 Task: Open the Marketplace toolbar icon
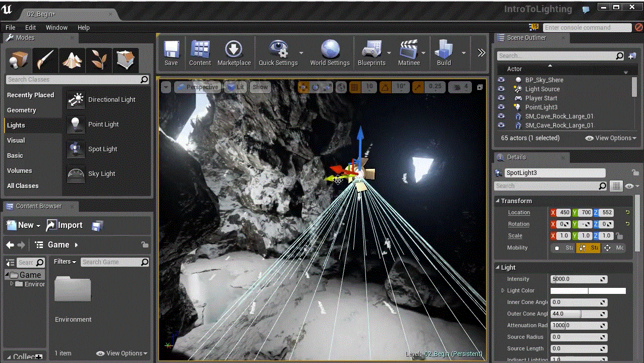(x=234, y=53)
